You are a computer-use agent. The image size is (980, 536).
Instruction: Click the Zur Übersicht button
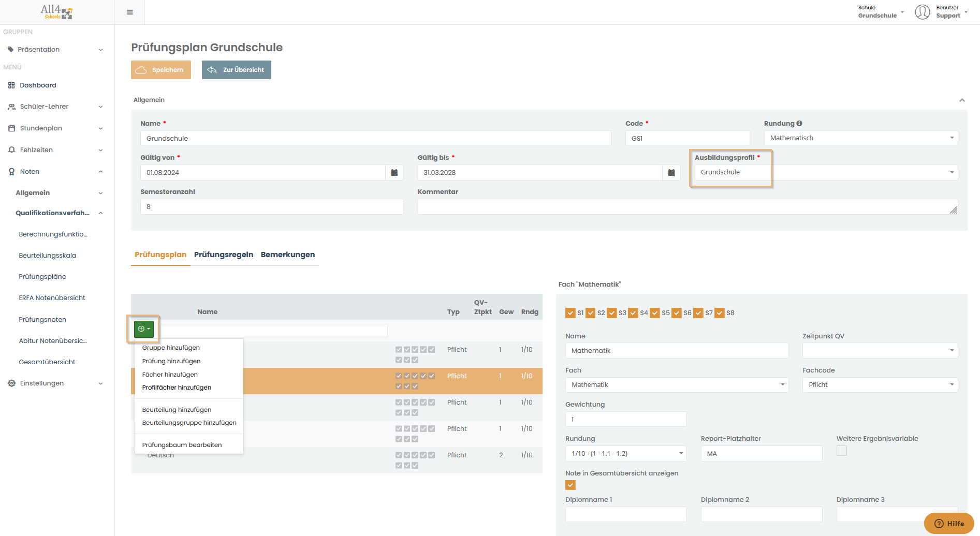(237, 70)
